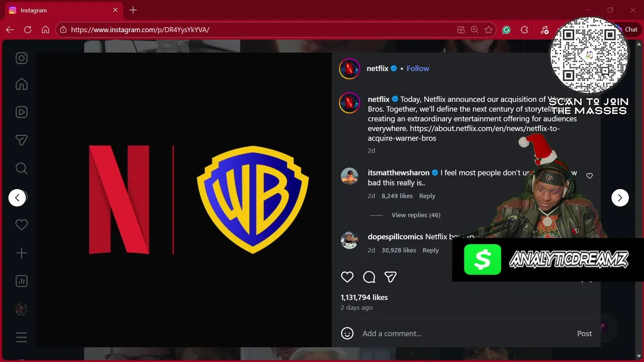Screen dimensions: 644x362
Task: Open emoji picker in comment box
Action: (x=347, y=333)
